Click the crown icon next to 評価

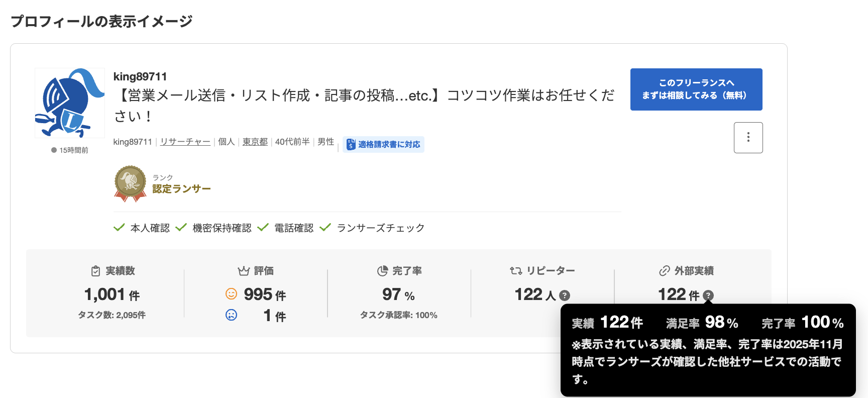(x=244, y=271)
